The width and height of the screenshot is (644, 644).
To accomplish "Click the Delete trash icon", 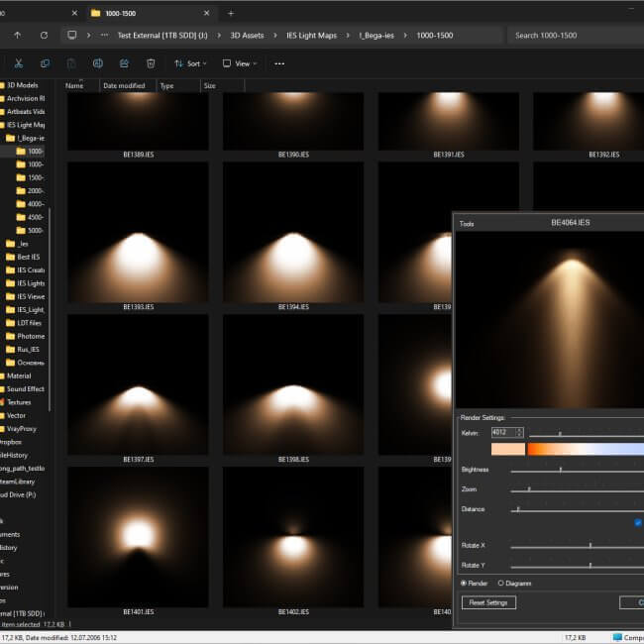I will [x=151, y=63].
